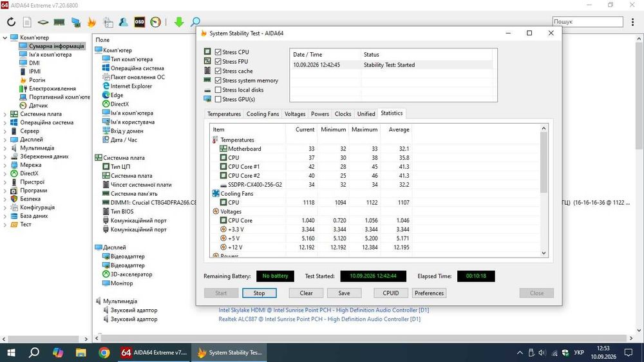Click statistics list scroll down arrow

(x=544, y=253)
